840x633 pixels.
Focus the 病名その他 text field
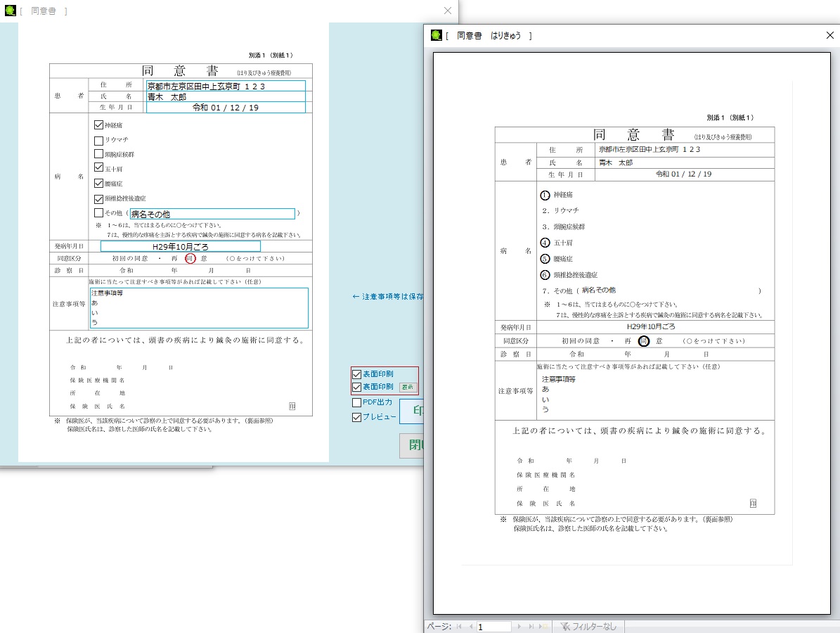(212, 214)
